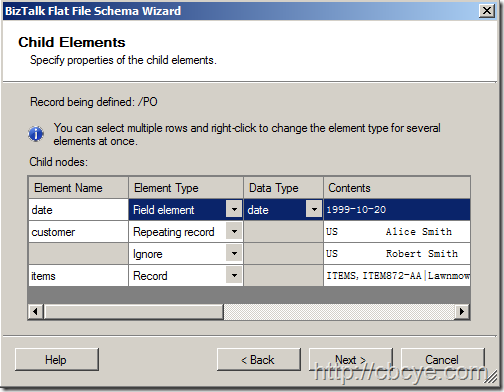Expand Element Type dropdown for items row
The height and width of the screenshot is (392, 504).
(x=234, y=276)
